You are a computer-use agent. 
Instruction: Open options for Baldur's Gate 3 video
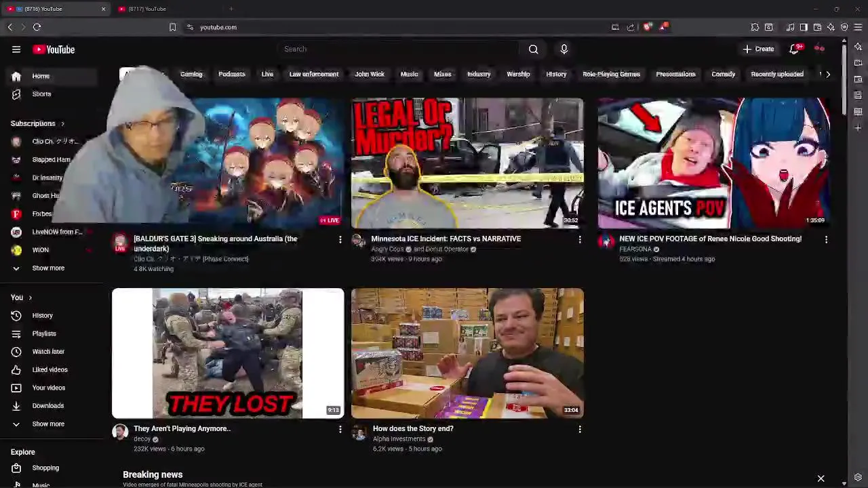coord(340,239)
